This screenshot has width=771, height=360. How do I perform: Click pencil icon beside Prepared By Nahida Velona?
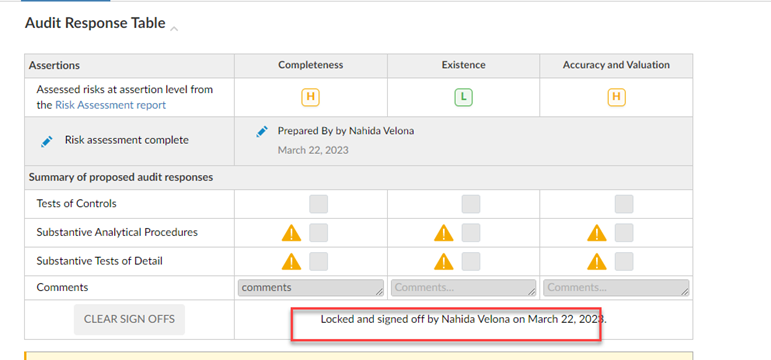262,131
